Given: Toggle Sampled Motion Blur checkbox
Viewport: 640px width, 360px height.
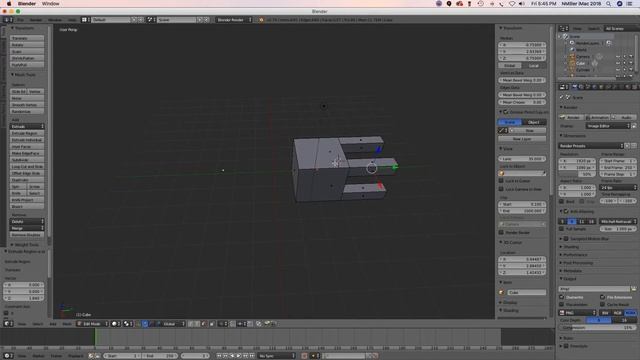Looking at the screenshot, I should [566, 239].
